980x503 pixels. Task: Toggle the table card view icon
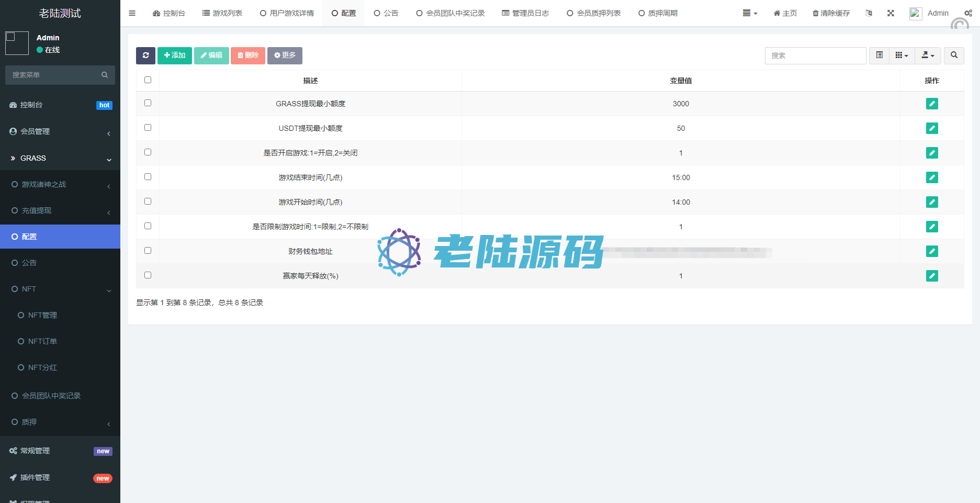879,55
